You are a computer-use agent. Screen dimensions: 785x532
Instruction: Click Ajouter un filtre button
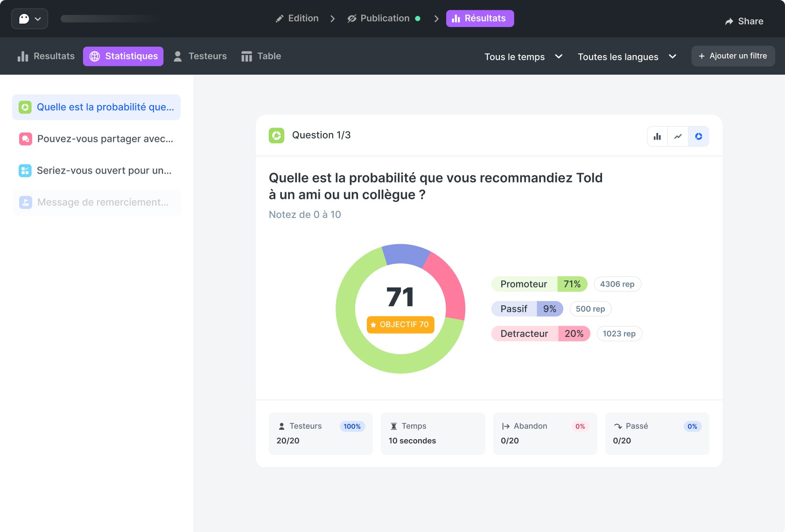tap(733, 56)
